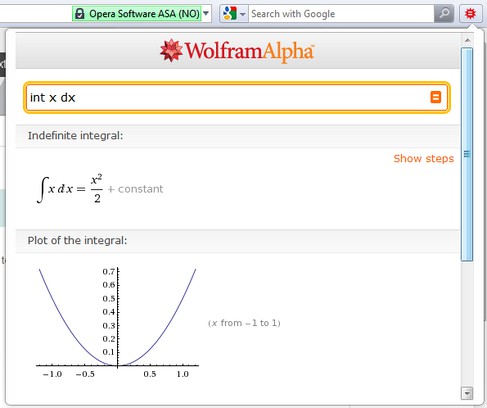The height and width of the screenshot is (408, 487).
Task: Click the parabola plot image
Action: click(x=117, y=323)
